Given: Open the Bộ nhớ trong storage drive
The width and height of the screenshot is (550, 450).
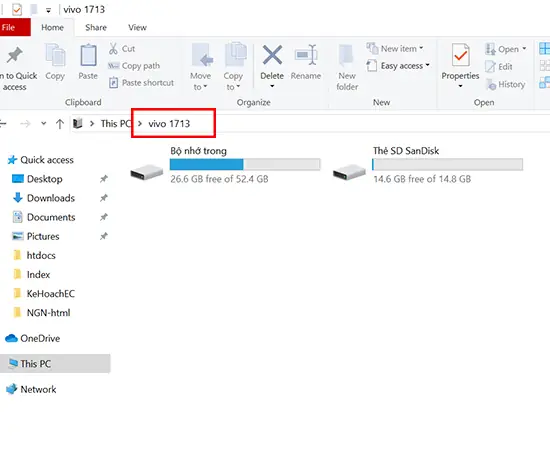Looking at the screenshot, I should pyautogui.click(x=225, y=165).
